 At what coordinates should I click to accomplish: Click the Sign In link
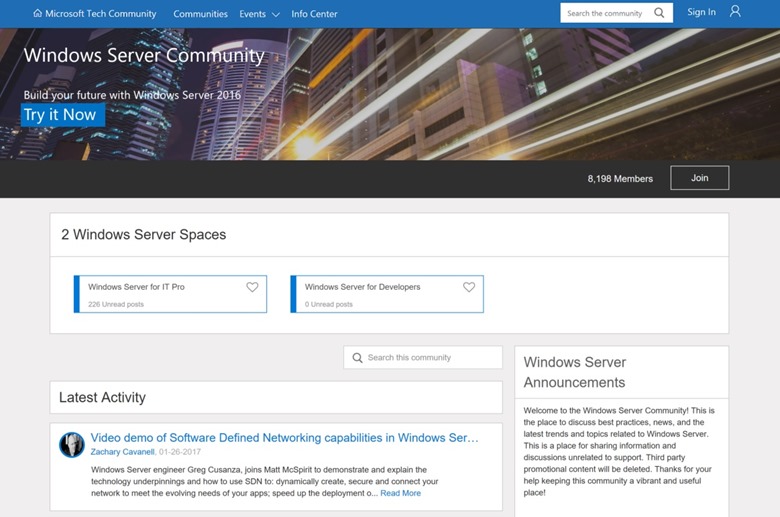click(701, 12)
